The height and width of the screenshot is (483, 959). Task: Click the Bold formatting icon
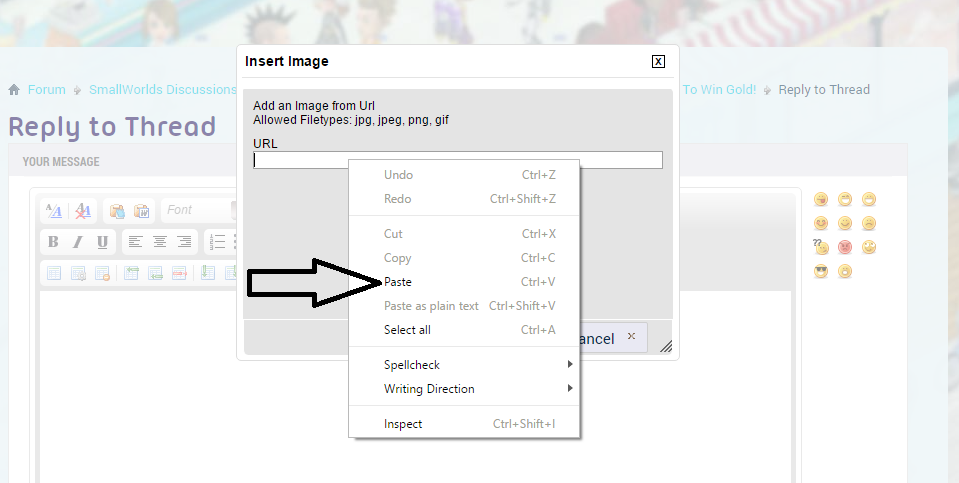coord(53,242)
